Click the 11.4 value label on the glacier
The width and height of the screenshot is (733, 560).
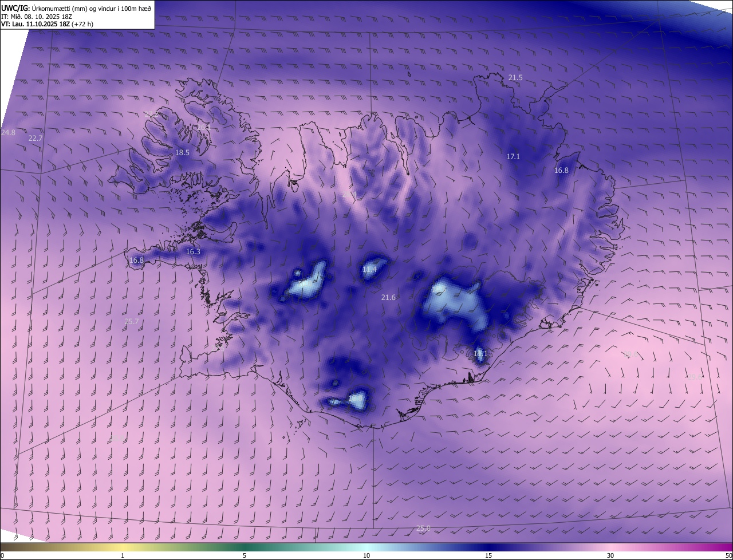point(369,269)
